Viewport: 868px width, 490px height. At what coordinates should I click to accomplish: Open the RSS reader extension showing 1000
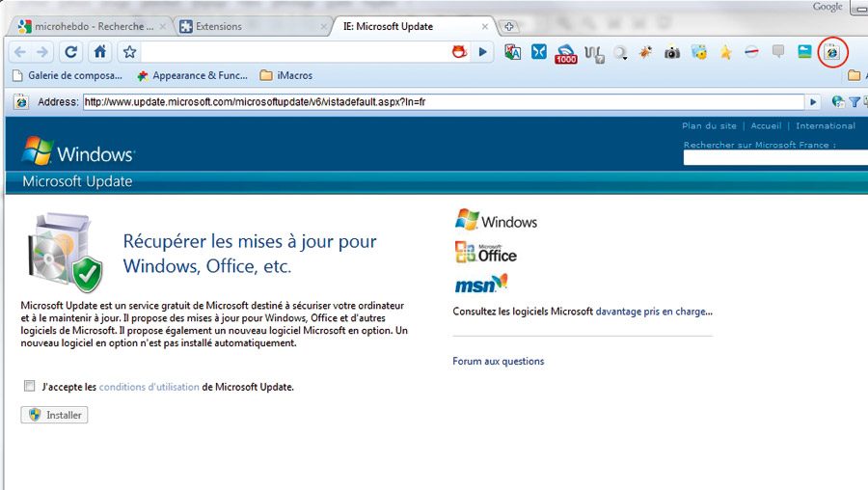pyautogui.click(x=566, y=54)
